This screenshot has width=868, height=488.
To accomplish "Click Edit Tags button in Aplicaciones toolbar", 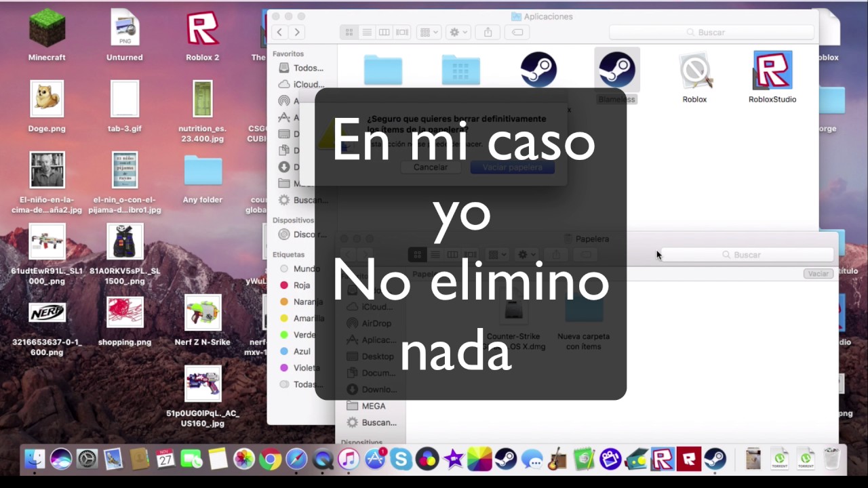I will [517, 32].
